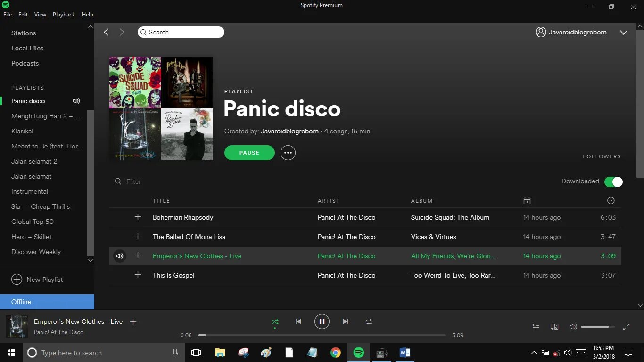Open the play queue
644x362 pixels.
coord(536,327)
